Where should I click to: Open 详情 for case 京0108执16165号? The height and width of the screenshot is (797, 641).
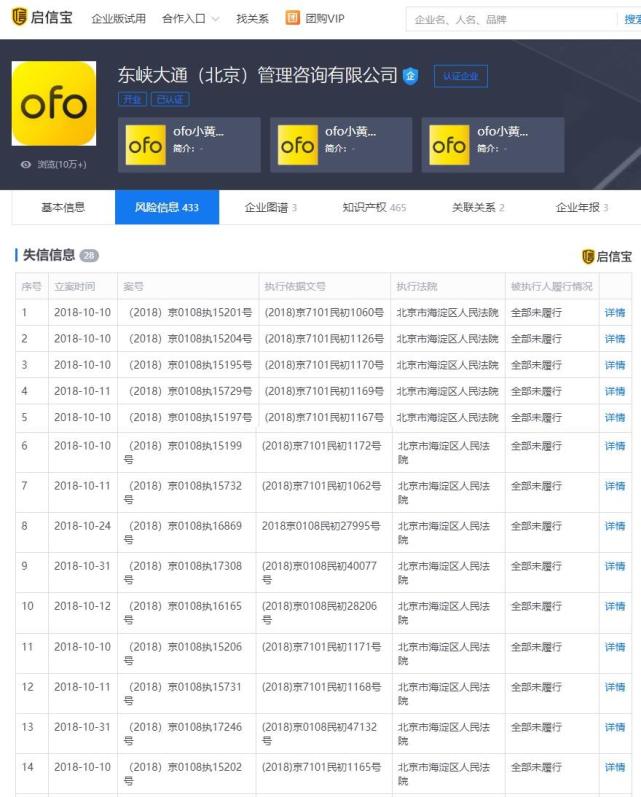pos(615,606)
